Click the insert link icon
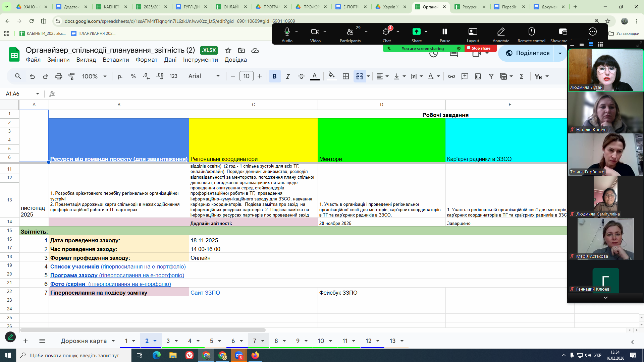The image size is (644, 362). point(451,76)
